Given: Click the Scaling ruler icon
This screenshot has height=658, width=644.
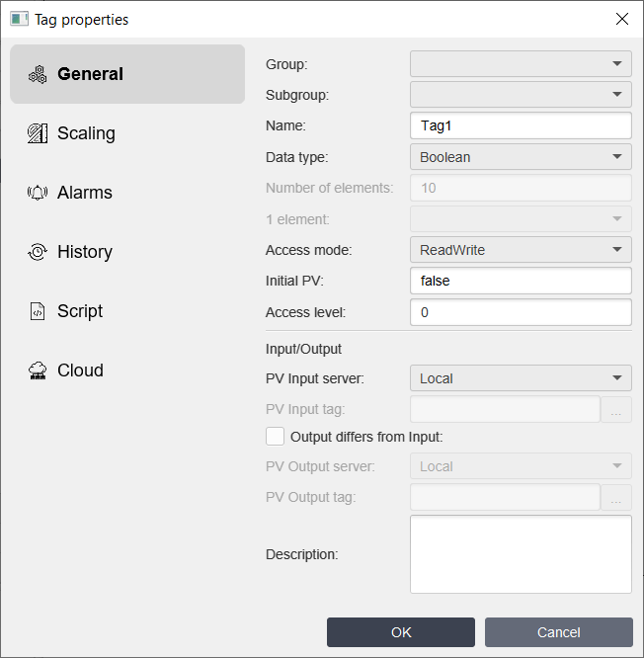Looking at the screenshot, I should 38,133.
